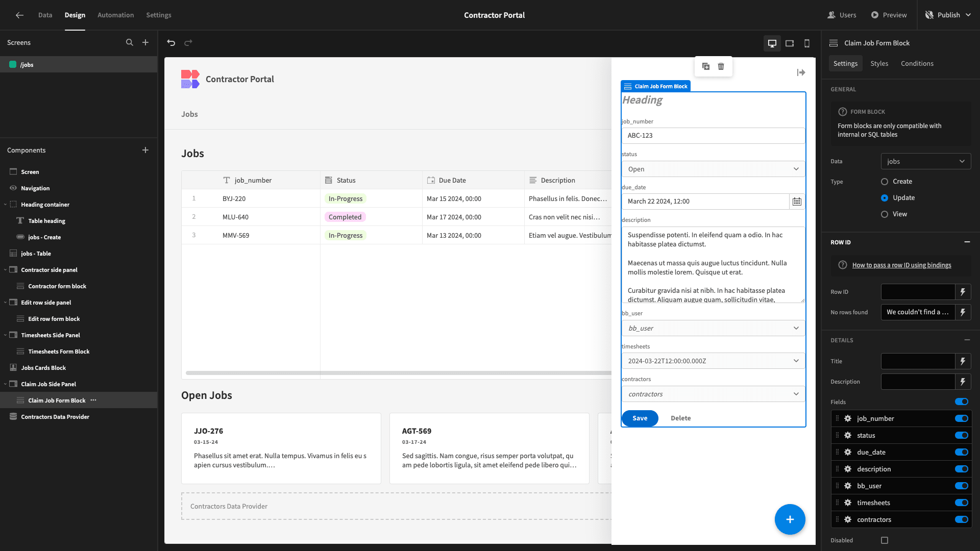
Task: Click the back arrow icon
Action: tap(19, 15)
